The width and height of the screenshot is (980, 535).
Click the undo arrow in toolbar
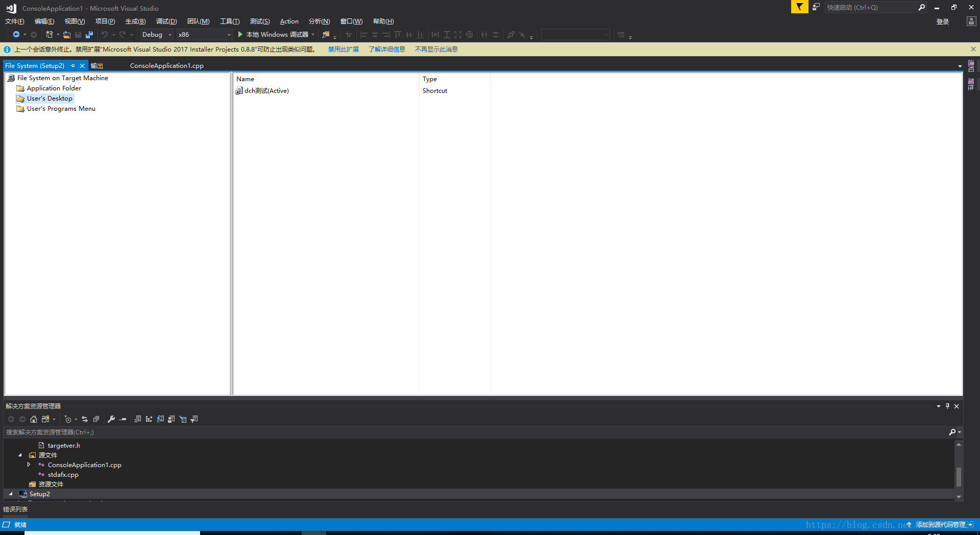coord(105,35)
